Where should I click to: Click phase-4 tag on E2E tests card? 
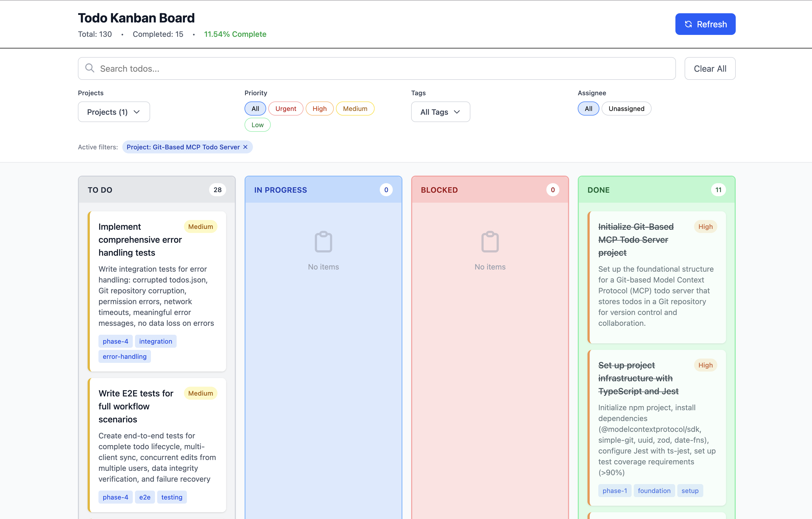[x=115, y=497]
